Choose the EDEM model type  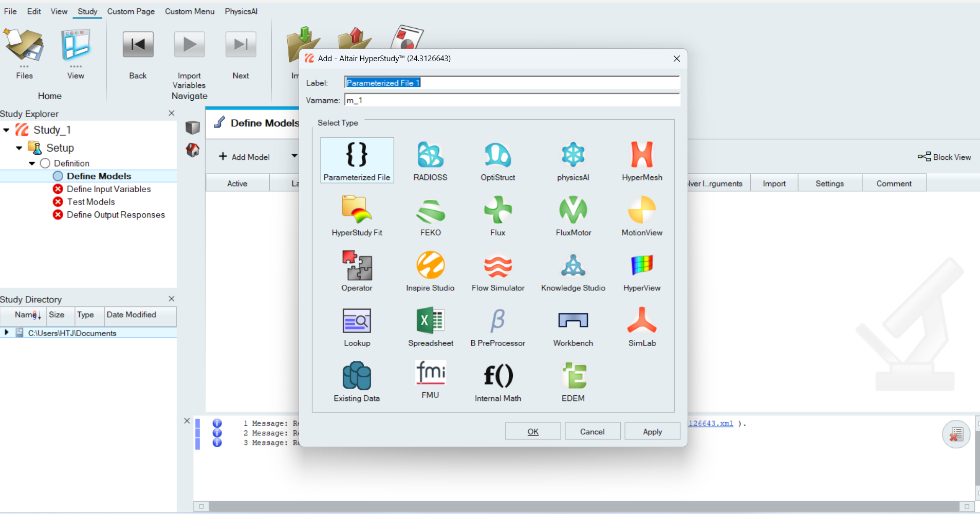[x=572, y=379]
